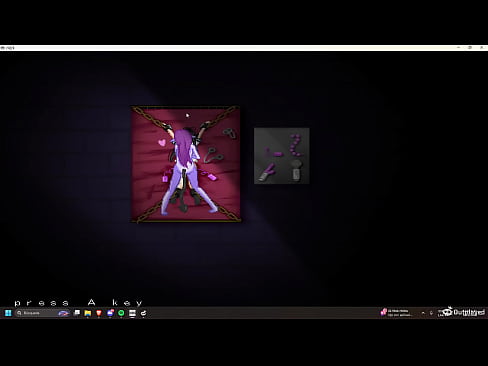Close the game window

[x=482, y=48]
